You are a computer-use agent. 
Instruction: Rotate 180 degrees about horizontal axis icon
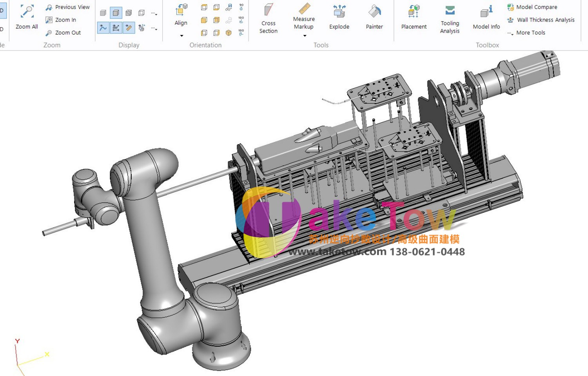pyautogui.click(x=241, y=33)
